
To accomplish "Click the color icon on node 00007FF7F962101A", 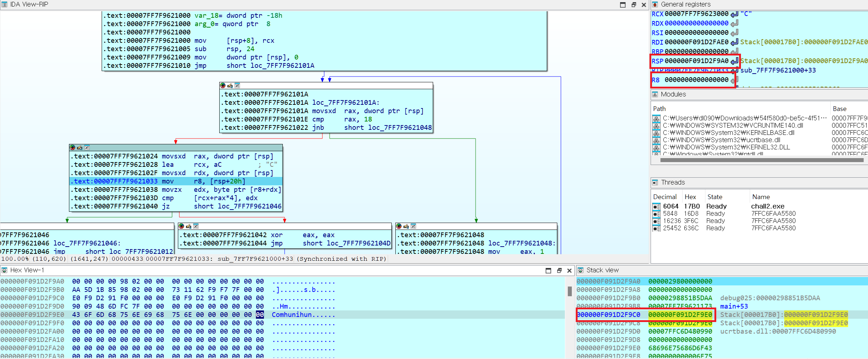I will pos(223,86).
